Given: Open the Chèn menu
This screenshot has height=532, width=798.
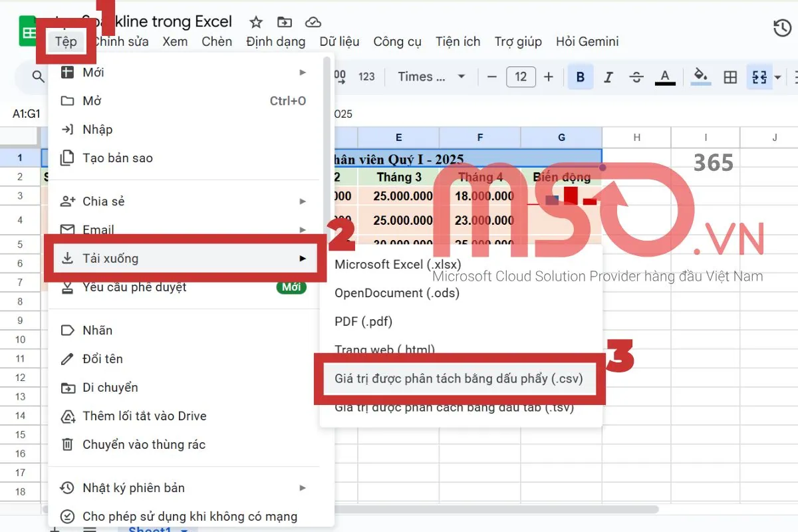Looking at the screenshot, I should coord(217,41).
